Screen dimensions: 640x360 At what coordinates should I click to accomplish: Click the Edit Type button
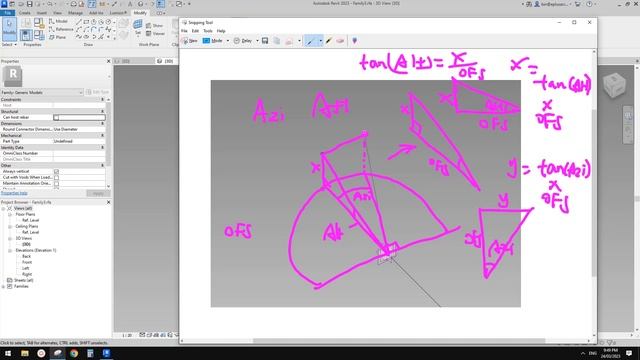pos(98,93)
